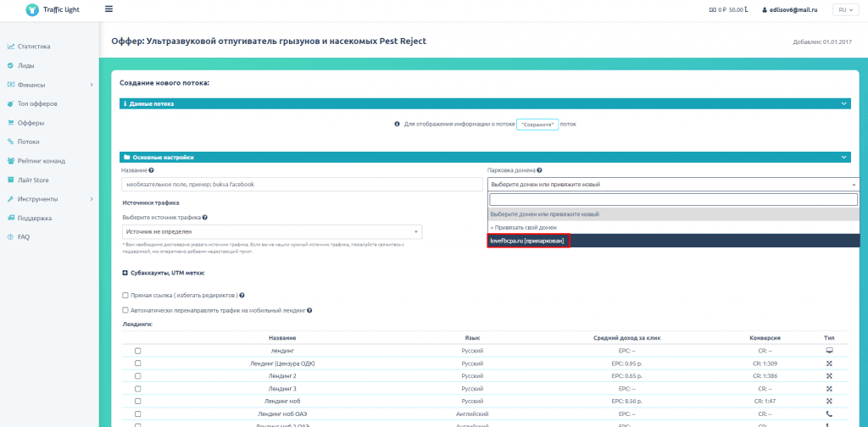Open Потоки in the sidebar

click(28, 141)
